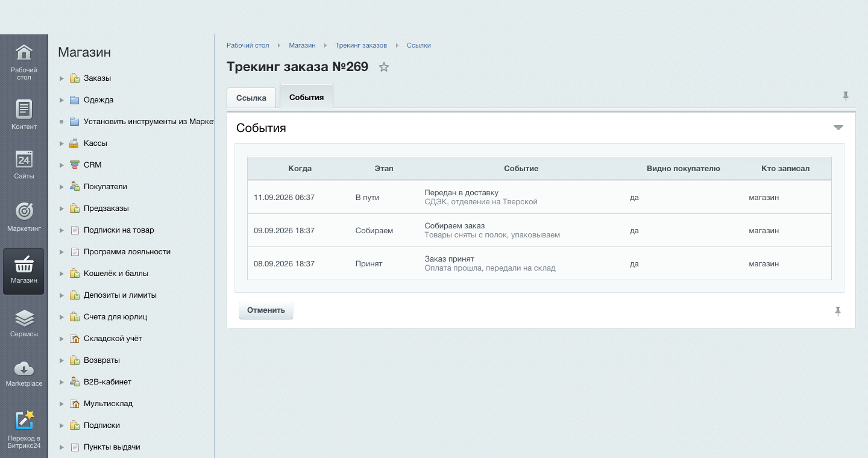The image size is (868, 458).
Task: Click the B2B-кабинет person icon
Action: (x=74, y=382)
